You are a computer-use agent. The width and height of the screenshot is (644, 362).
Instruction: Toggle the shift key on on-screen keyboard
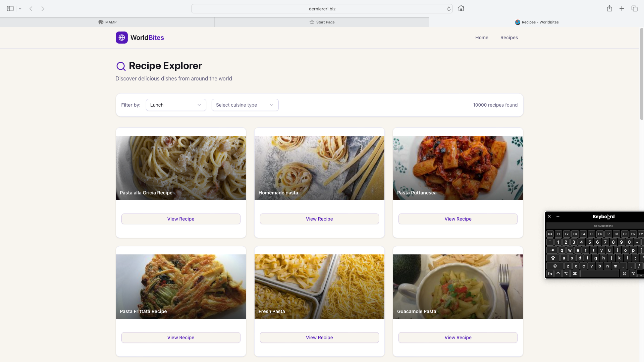pos(555,266)
